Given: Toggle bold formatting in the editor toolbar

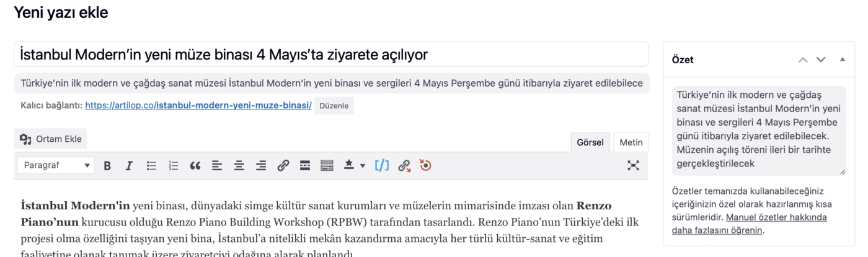Looking at the screenshot, I should click(107, 165).
